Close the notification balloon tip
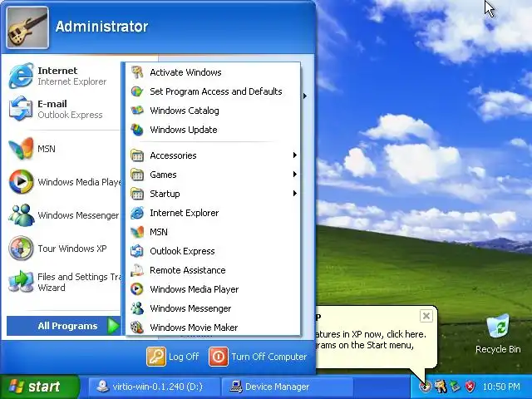The image size is (532, 399). 426,316
